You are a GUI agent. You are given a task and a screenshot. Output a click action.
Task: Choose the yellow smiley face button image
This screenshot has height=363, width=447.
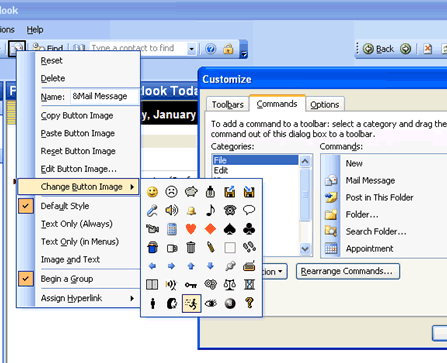pyautogui.click(x=152, y=192)
